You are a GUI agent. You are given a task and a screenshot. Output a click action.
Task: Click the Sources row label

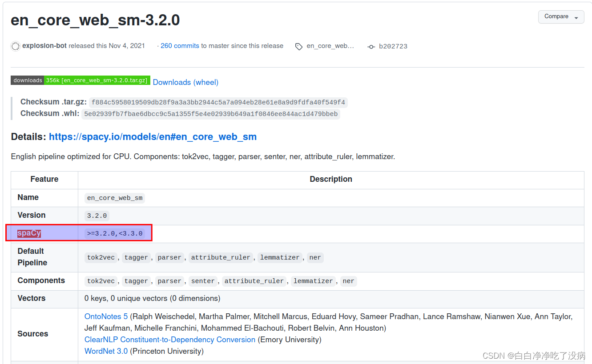33,334
